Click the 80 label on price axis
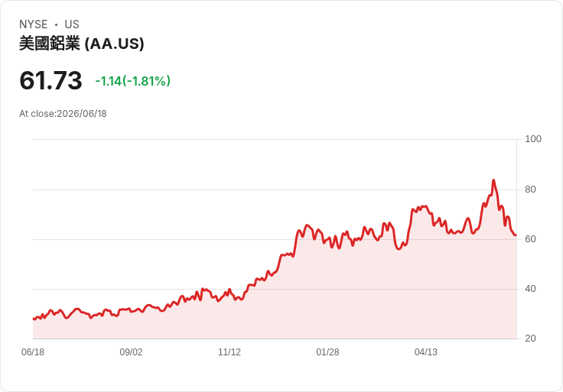The height and width of the screenshot is (392, 563). 530,190
